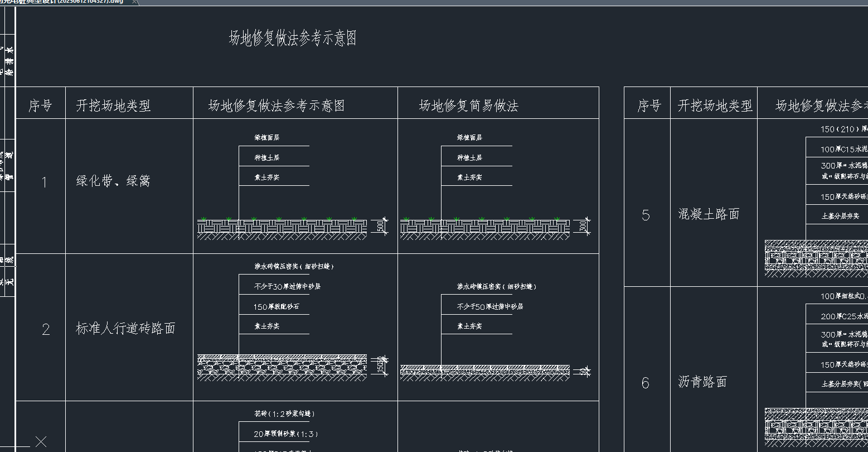This screenshot has width=868, height=452.
Task: Pick the 绿化带、绿篱 table cell text
Action: click(113, 181)
